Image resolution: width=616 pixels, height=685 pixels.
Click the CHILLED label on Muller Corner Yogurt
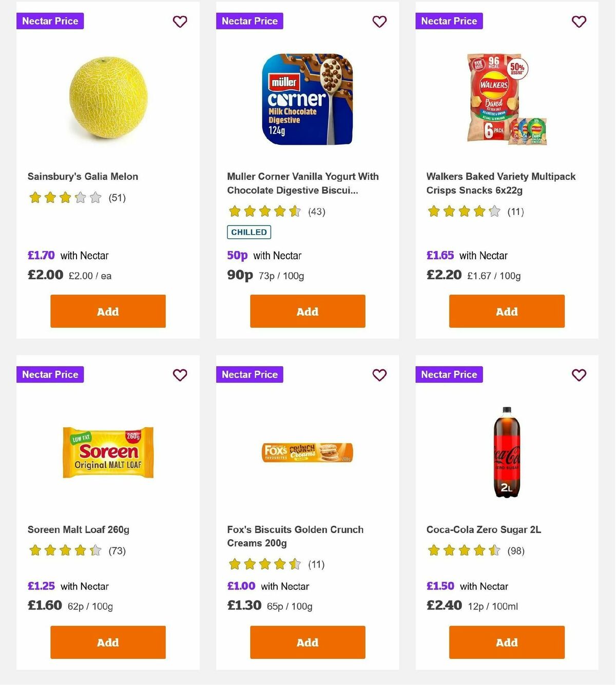click(249, 232)
